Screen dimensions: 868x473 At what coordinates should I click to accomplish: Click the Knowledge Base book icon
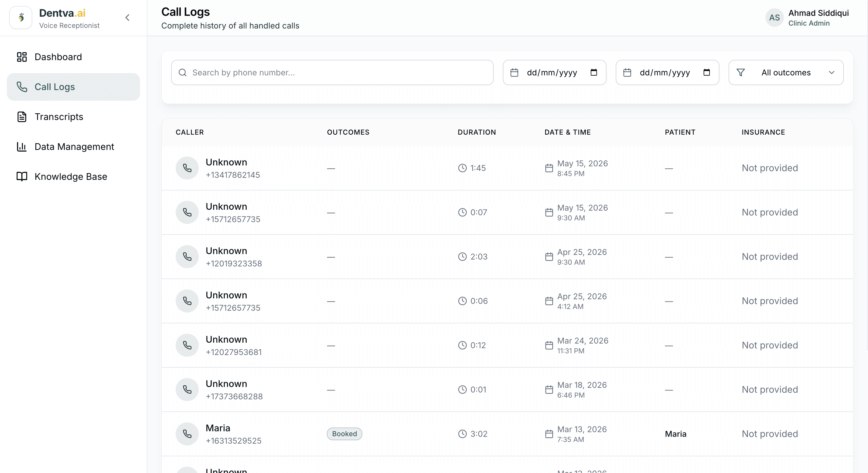[22, 177]
